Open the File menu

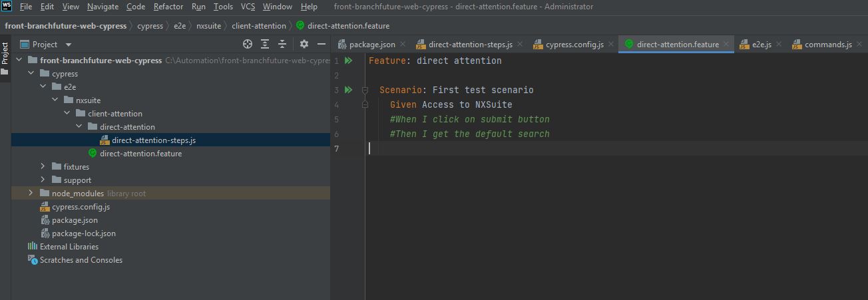tap(26, 7)
